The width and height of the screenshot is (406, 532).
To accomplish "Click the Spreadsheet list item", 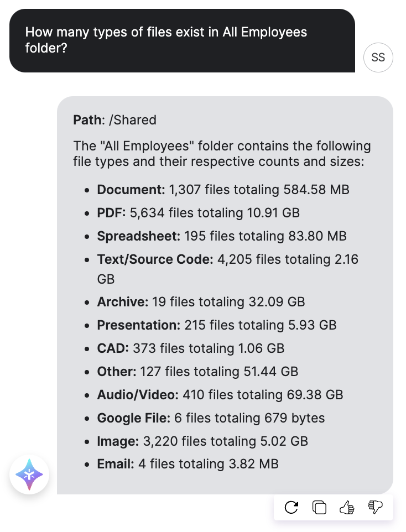I will tap(222, 236).
